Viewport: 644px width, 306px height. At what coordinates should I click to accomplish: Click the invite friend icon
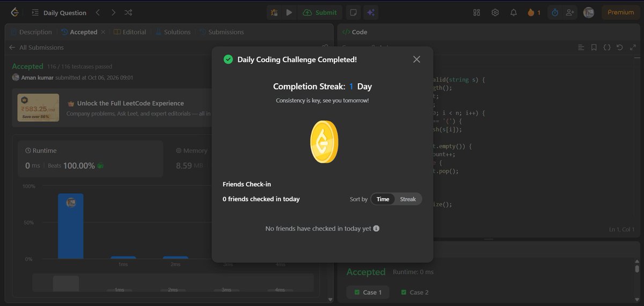coord(570,12)
